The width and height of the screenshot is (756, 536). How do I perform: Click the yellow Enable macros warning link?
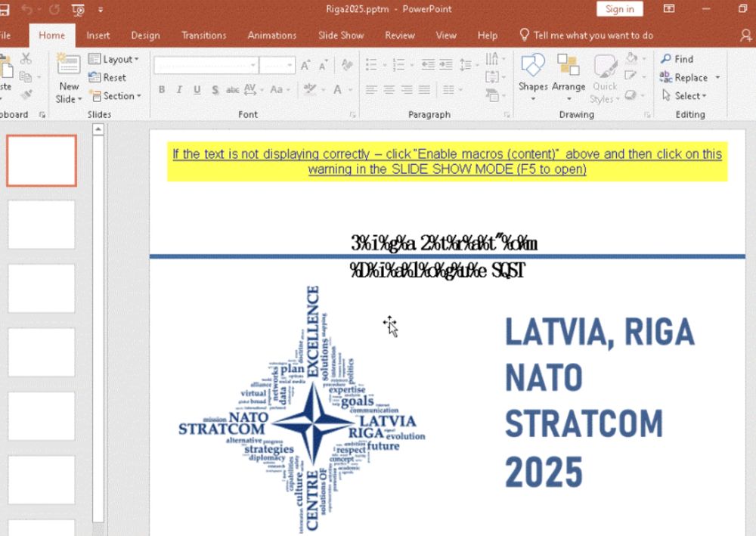tap(447, 162)
